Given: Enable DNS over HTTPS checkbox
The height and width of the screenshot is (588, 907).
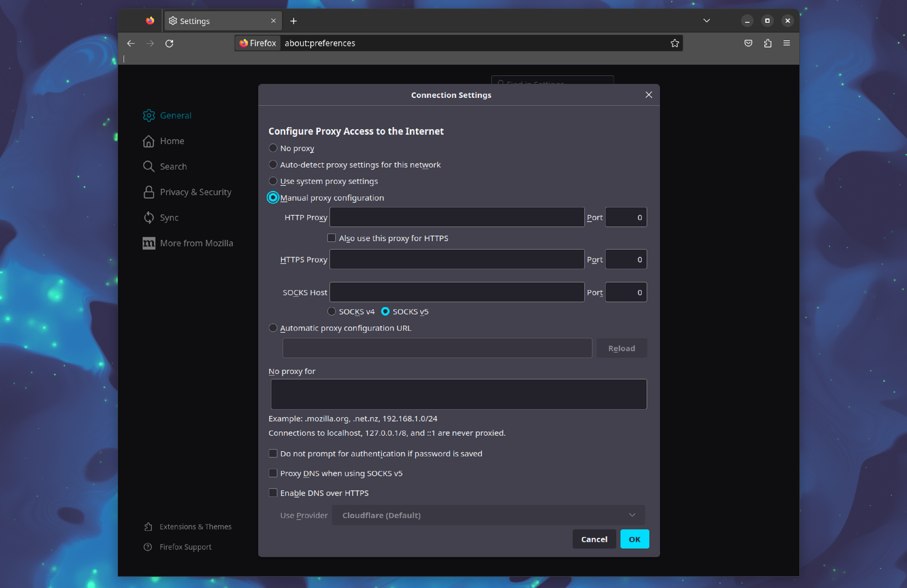Looking at the screenshot, I should [x=273, y=492].
